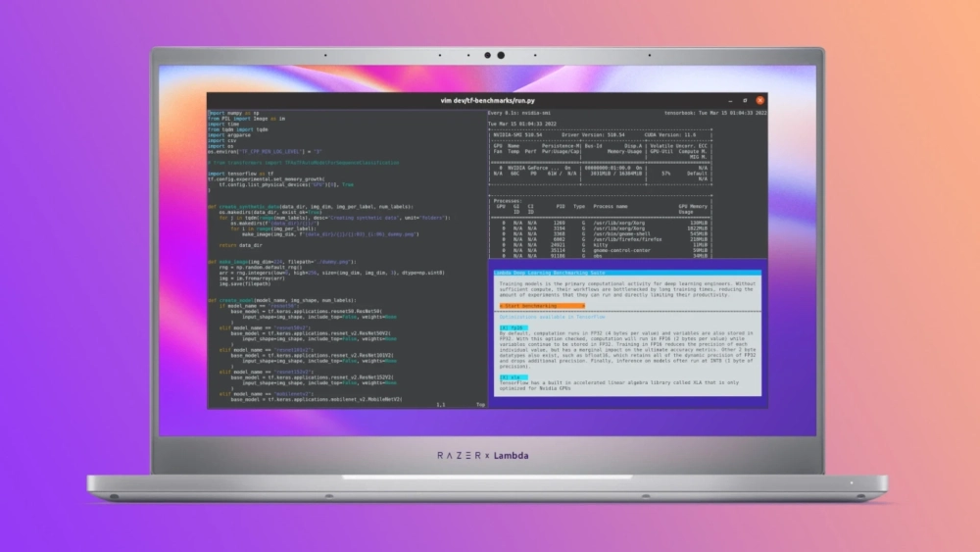This screenshot has width=980, height=552.
Task: Click the 'import numpy as np' line
Action: pos(235,113)
